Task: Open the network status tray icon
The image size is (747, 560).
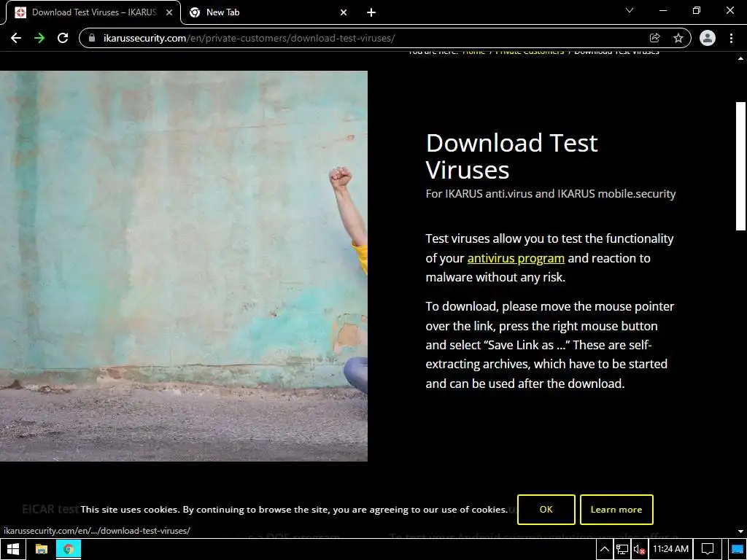Action: tap(622, 550)
